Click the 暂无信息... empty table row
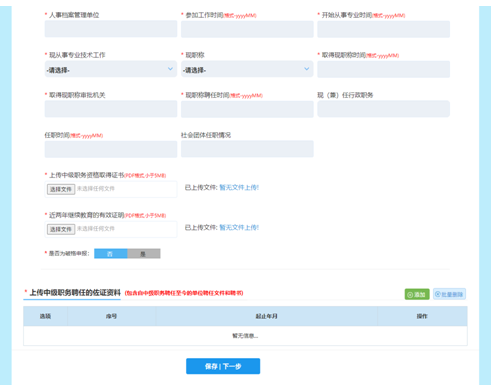Viewport: 491px width, 385px height. (x=245, y=336)
